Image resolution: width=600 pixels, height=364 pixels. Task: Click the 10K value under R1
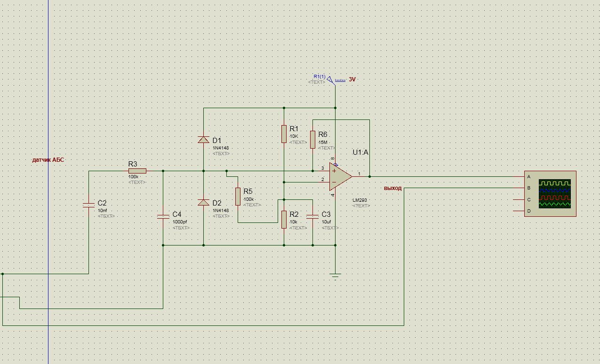[294, 136]
